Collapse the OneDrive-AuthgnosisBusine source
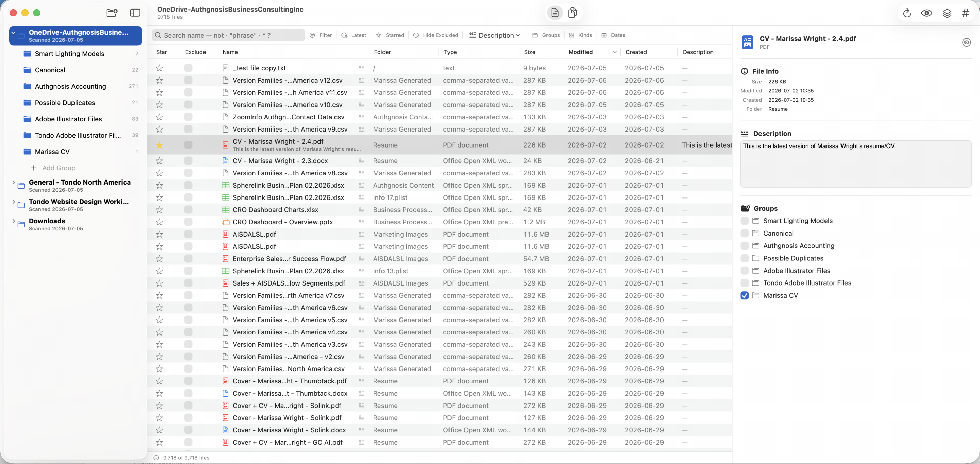Viewport: 980px width, 464px height. tap(13, 33)
